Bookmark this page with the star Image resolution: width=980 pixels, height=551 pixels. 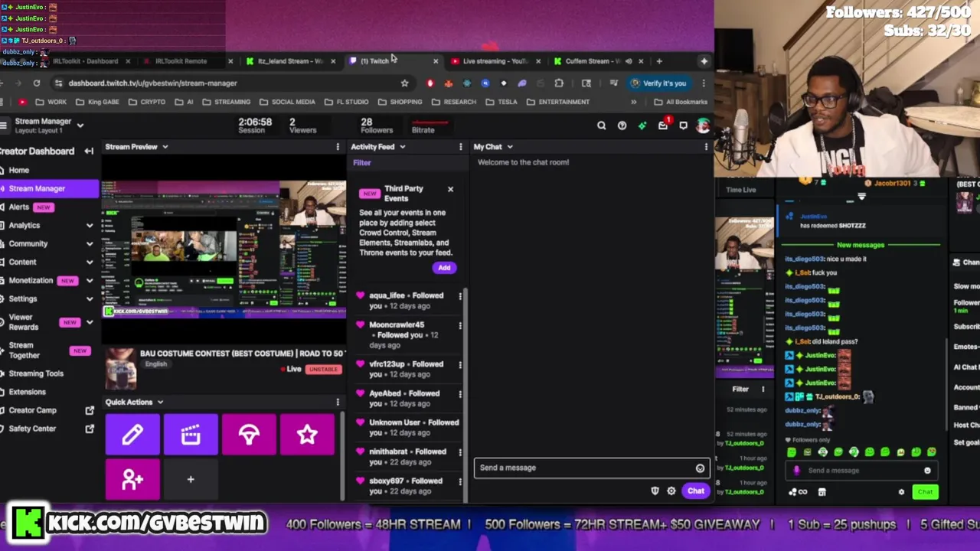pyautogui.click(x=404, y=83)
